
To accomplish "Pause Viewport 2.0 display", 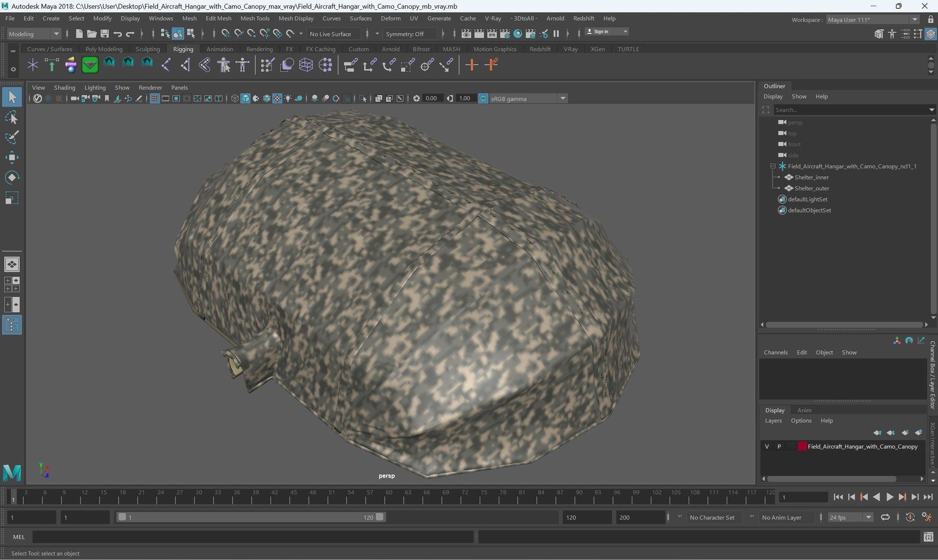I will pos(556,34).
